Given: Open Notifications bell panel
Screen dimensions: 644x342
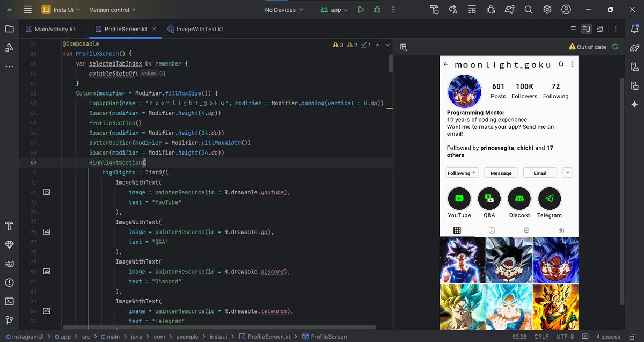Looking at the screenshot, I should coord(634,29).
